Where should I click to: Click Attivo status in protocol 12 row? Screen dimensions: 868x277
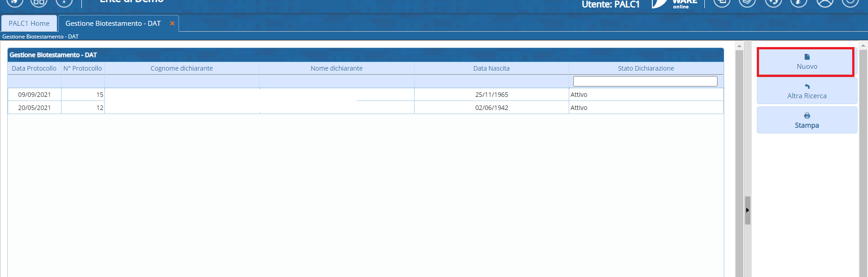[x=646, y=108]
